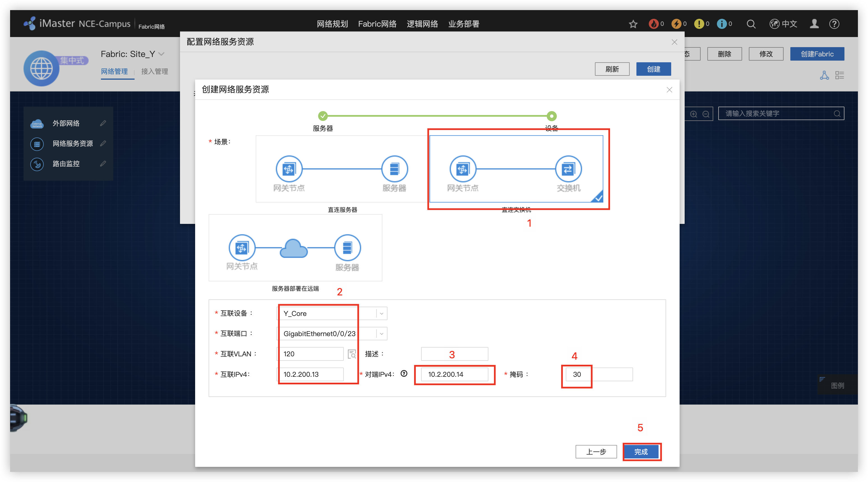Open the user account icon
The height and width of the screenshot is (482, 868).
click(814, 24)
